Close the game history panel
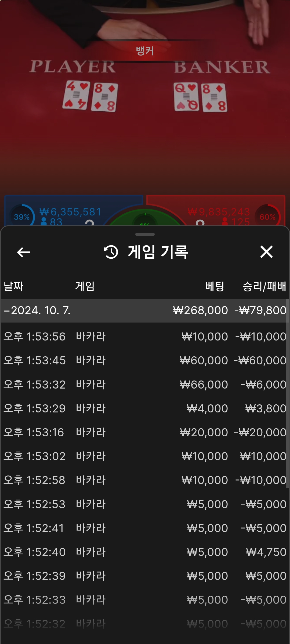 266,252
